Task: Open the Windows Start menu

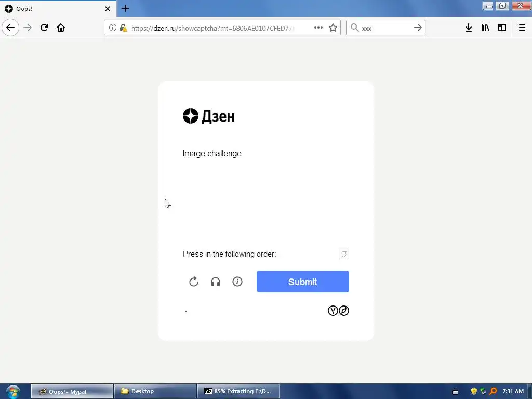Action: coord(12,392)
